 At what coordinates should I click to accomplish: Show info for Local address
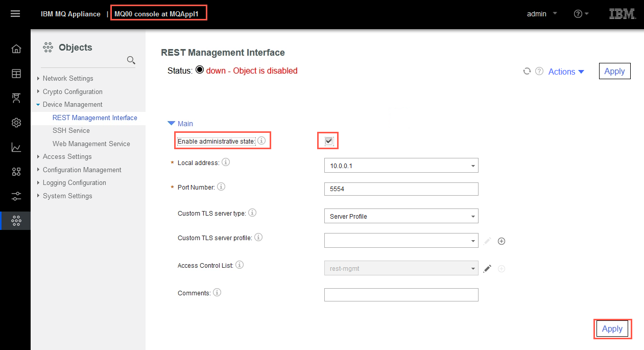pos(226,162)
